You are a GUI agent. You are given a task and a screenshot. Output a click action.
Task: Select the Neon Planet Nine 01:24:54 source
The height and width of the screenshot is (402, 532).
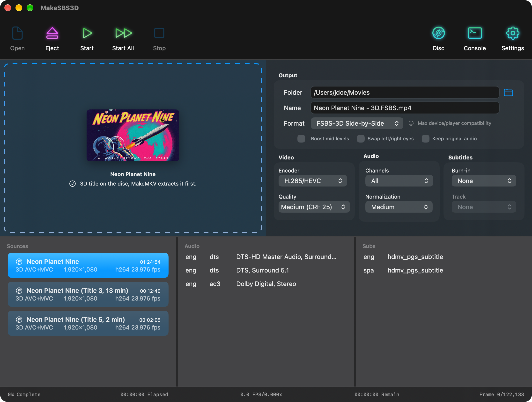point(88,265)
